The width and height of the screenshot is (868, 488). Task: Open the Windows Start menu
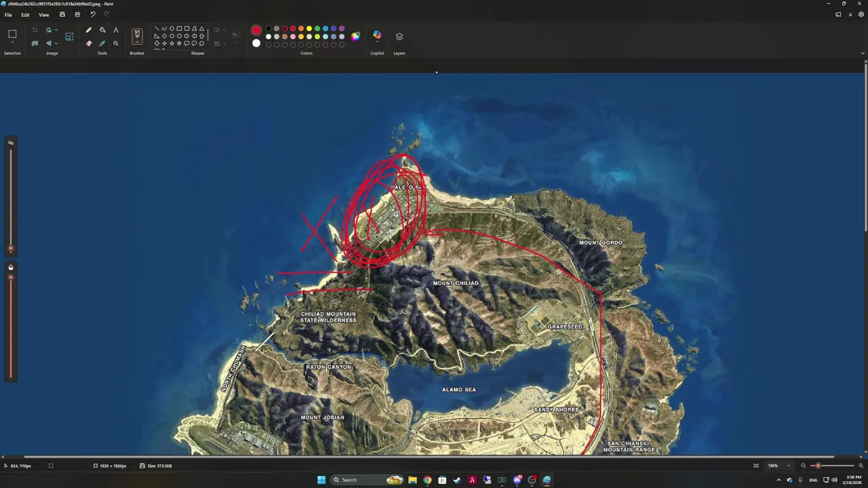pos(321,480)
